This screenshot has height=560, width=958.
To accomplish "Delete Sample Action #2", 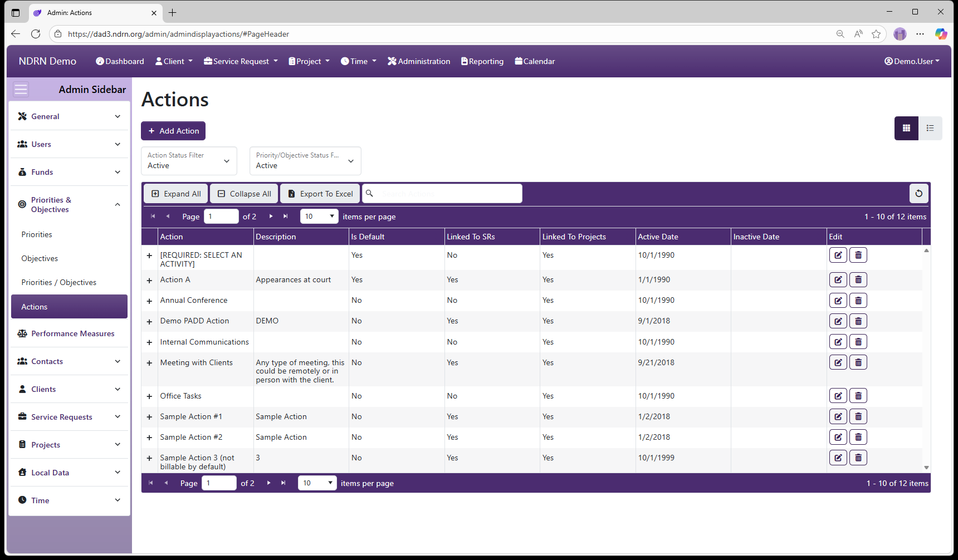I will (x=858, y=437).
